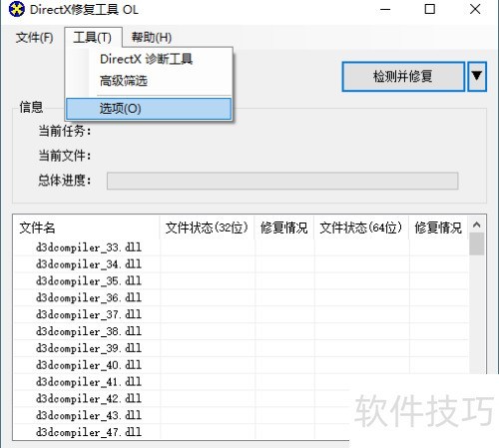Choose 高级筛选 in the tools menu
The width and height of the screenshot is (499, 448).
point(124,81)
